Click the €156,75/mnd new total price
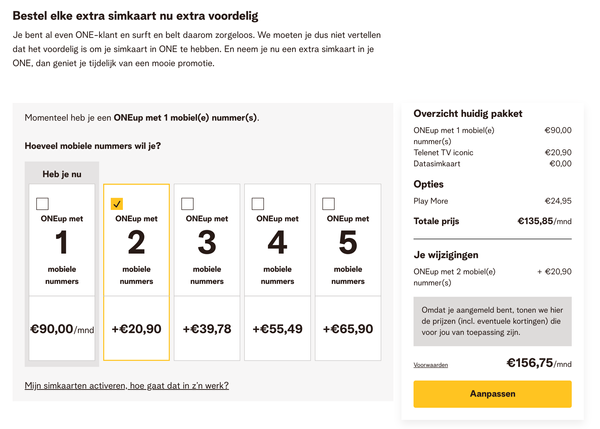Screen dimensions: 600x429 (x=539, y=363)
